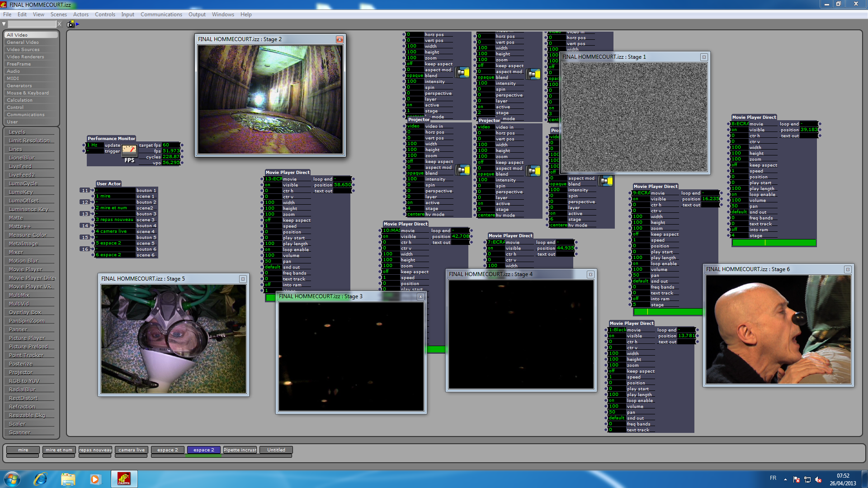
Task: Open the muted volume tray icon
Action: click(818, 479)
